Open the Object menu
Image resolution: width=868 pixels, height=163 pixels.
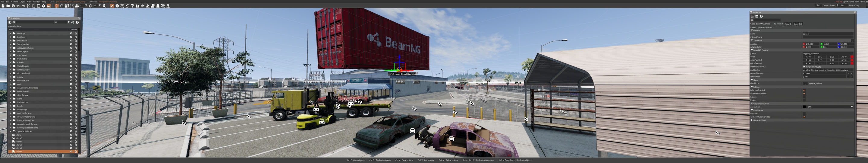pyautogui.click(x=23, y=2)
